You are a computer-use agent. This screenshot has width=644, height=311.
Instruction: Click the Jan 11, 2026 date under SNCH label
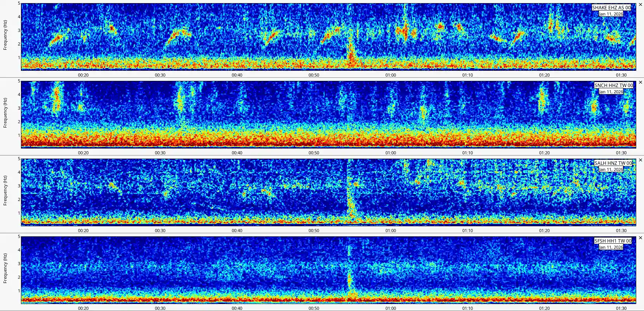611,92
